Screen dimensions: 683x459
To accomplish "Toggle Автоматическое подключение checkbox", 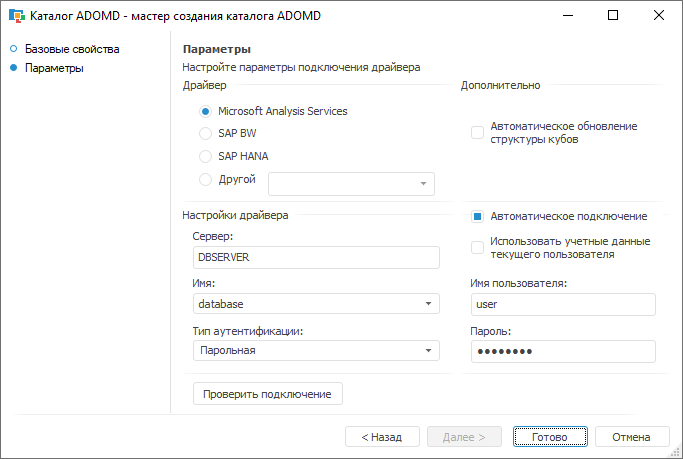I will coord(477,216).
